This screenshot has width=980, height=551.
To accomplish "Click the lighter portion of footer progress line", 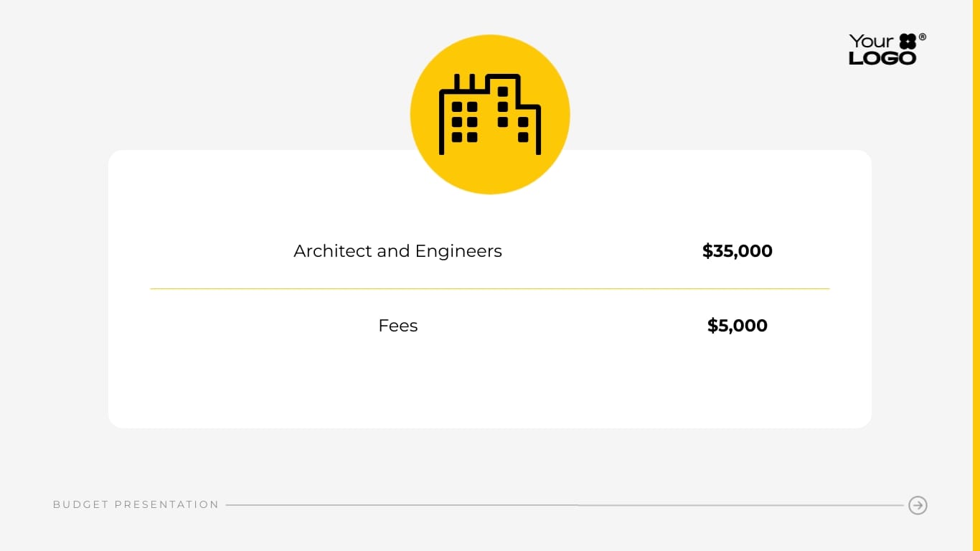I will [739, 505].
